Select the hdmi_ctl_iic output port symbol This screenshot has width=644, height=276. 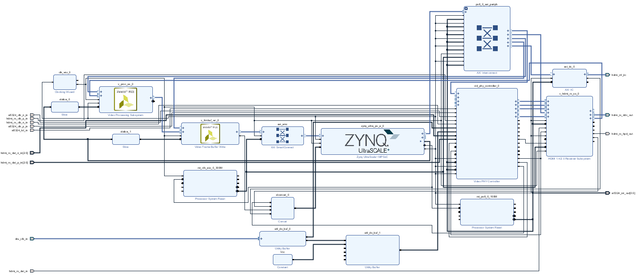point(607,75)
